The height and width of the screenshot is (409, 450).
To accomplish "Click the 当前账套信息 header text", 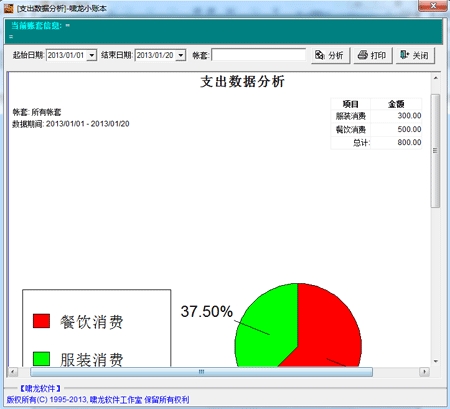I will click(x=36, y=26).
